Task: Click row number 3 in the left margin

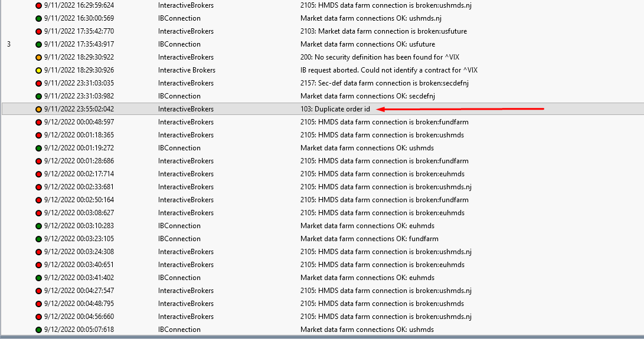Action: click(x=9, y=44)
